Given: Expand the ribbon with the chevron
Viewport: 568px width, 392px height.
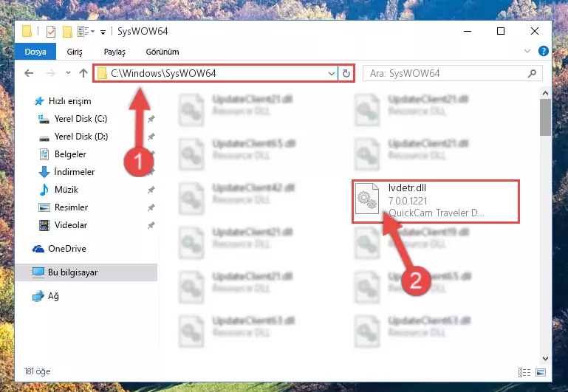Looking at the screenshot, I should 527,51.
